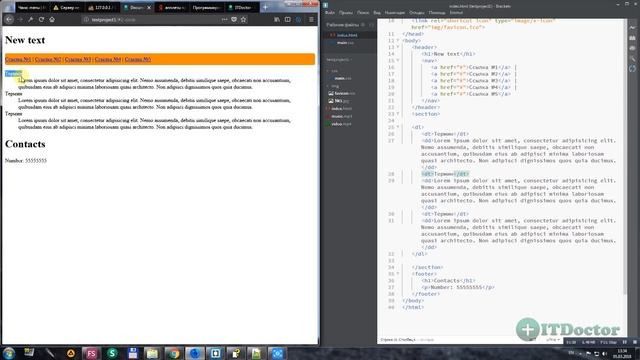The width and height of the screenshot is (640, 360).
Task: Click the New text heading on page
Action: [x=25, y=40]
